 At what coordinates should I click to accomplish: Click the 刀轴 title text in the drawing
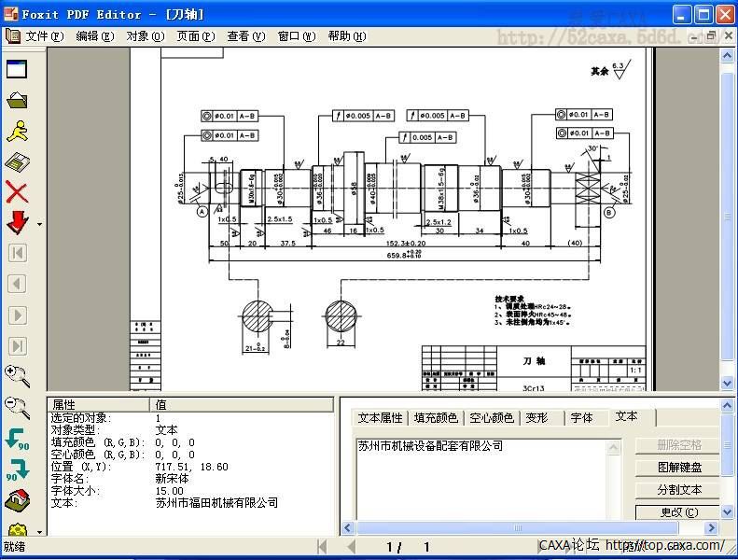click(x=534, y=361)
